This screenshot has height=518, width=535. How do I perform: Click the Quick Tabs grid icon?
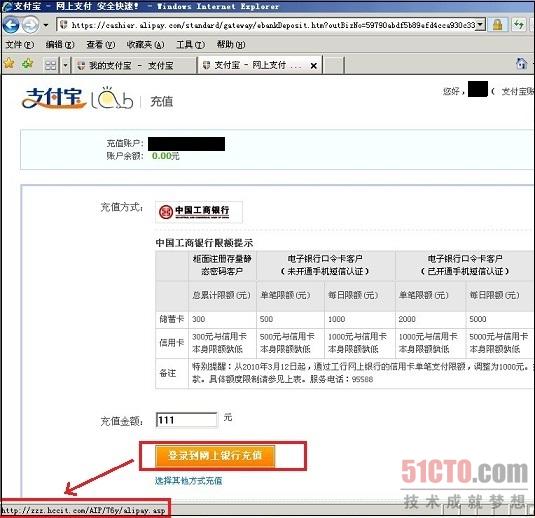tap(50, 65)
